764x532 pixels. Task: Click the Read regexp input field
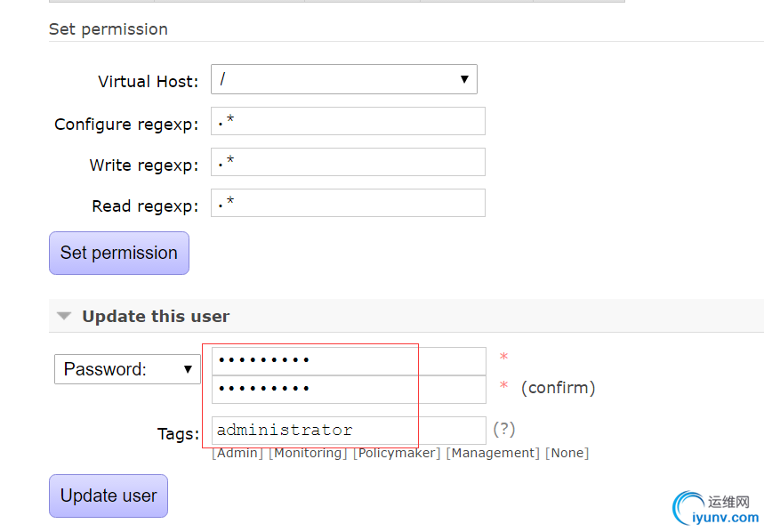coord(348,203)
